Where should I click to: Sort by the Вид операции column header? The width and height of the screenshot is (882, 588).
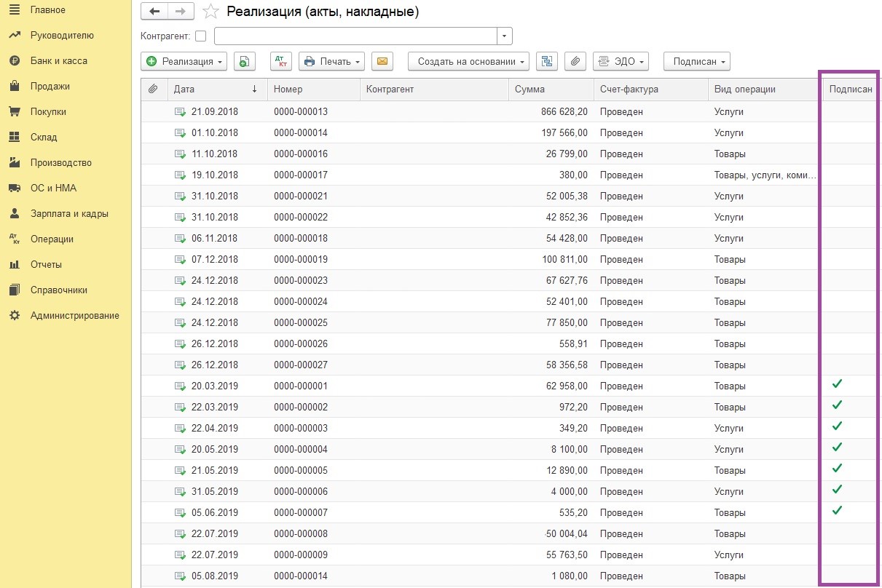763,90
